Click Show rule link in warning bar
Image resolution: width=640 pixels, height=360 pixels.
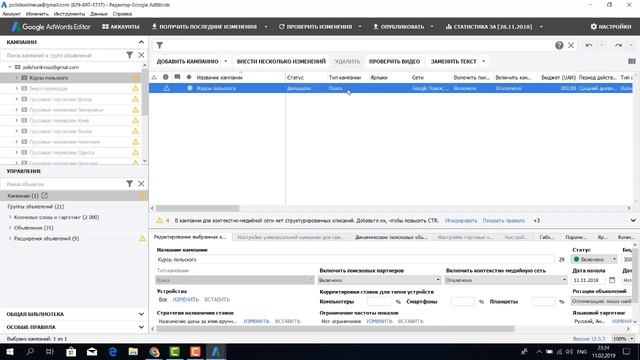tap(504, 220)
